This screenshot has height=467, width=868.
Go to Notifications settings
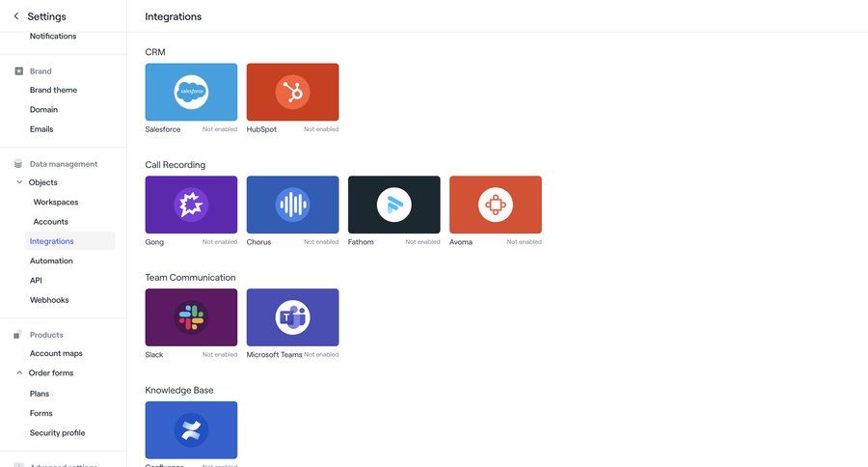coord(53,36)
